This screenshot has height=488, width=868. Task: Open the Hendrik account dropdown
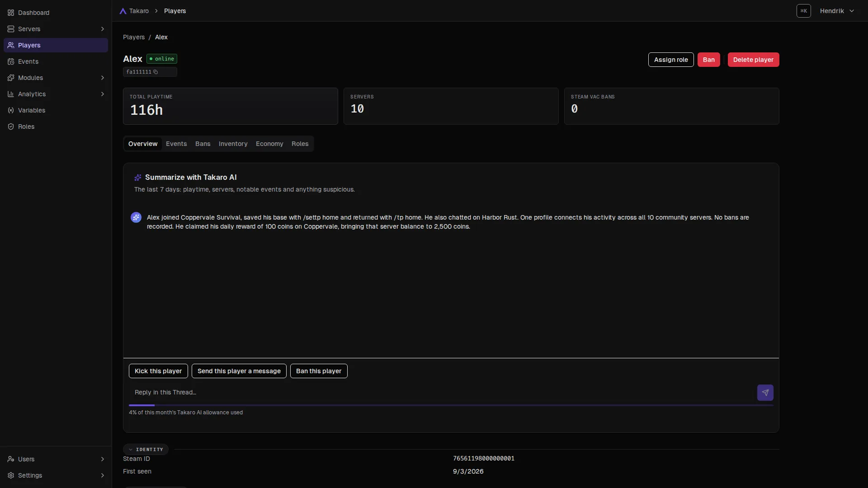(837, 11)
